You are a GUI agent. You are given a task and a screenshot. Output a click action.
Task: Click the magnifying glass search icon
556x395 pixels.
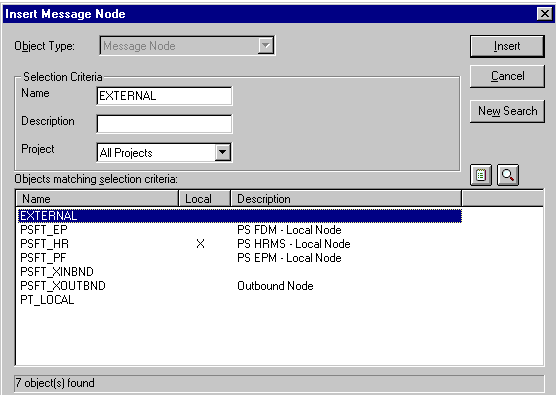pos(508,175)
